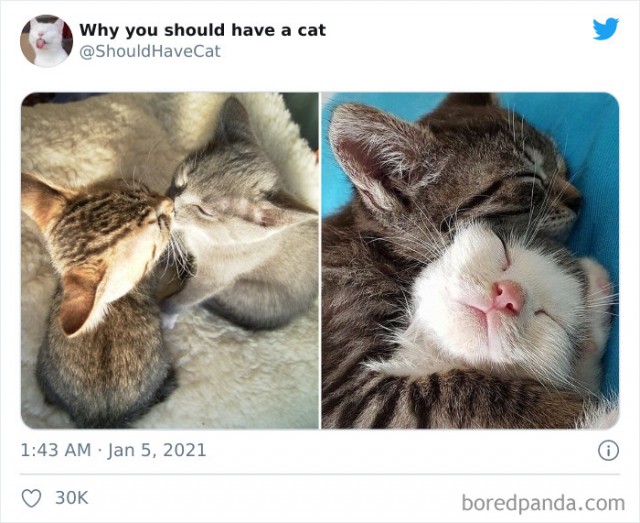Viewport: 640px width, 523px height.
Task: Like the tweet with the heart icon
Action: pos(31,498)
